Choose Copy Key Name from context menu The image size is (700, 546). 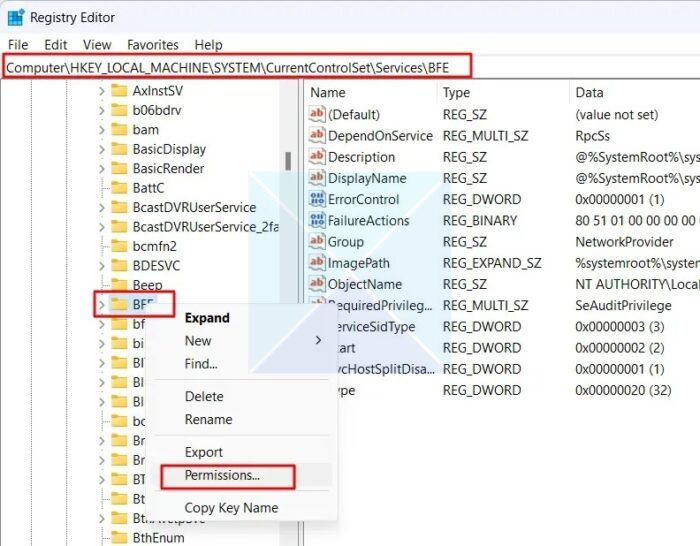tap(231, 508)
